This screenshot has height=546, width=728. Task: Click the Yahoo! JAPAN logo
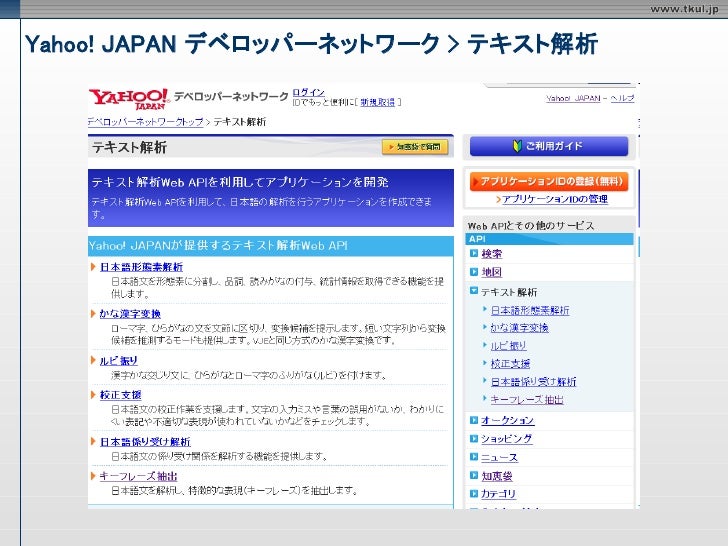[x=129, y=98]
